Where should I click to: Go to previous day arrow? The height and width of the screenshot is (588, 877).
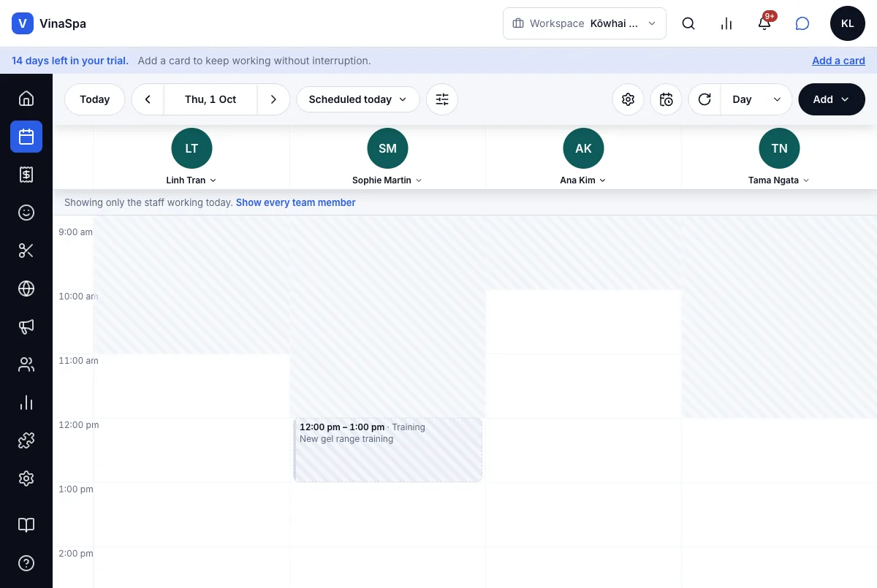pyautogui.click(x=148, y=99)
